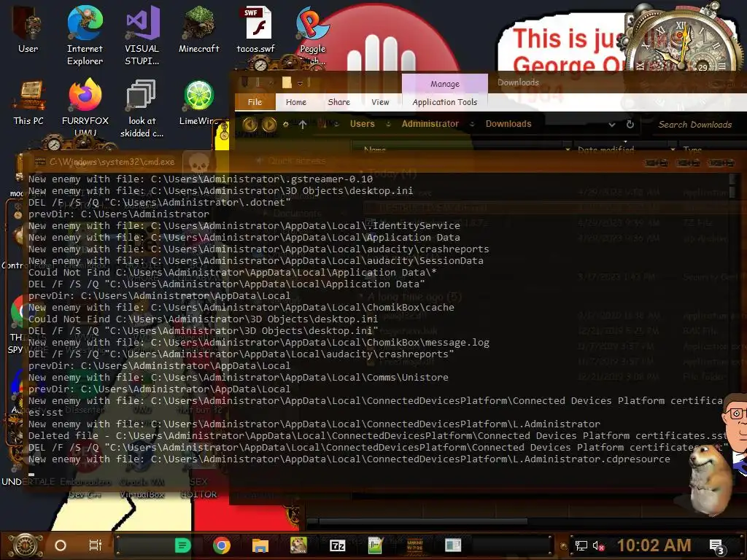The width and height of the screenshot is (747, 560).
Task: Open recent locations dropdown in Explorer
Action: pyautogui.click(x=285, y=124)
